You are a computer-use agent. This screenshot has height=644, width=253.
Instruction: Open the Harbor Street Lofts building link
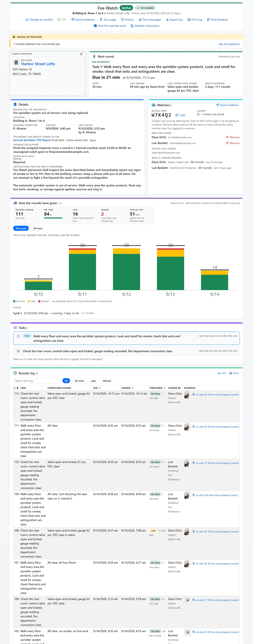pyautogui.click(x=38, y=64)
